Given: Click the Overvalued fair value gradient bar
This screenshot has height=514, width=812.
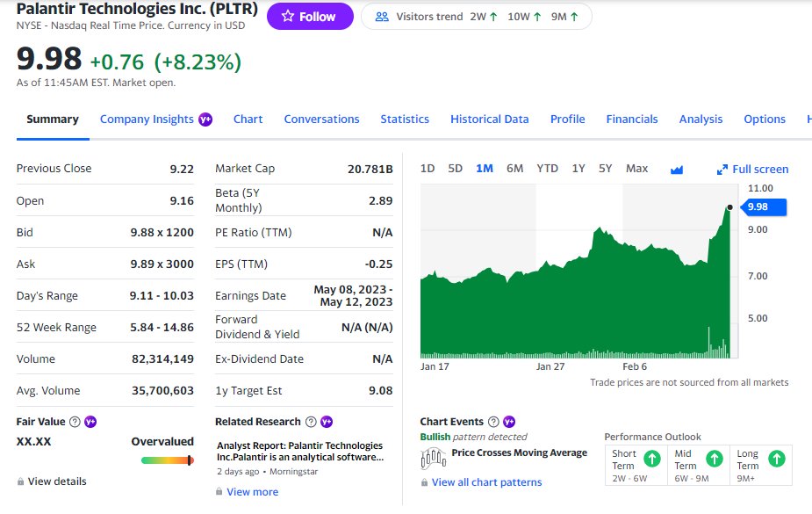Looking at the screenshot, I should (x=168, y=460).
